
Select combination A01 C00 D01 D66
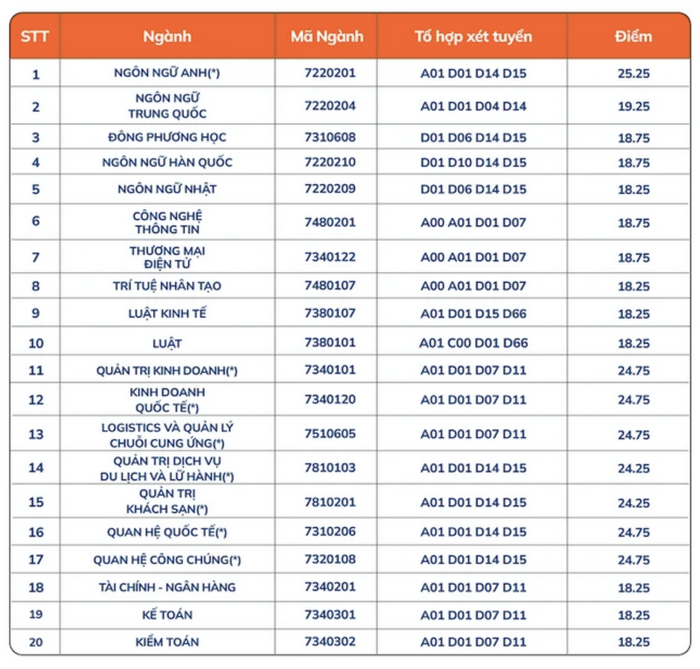[x=473, y=343]
